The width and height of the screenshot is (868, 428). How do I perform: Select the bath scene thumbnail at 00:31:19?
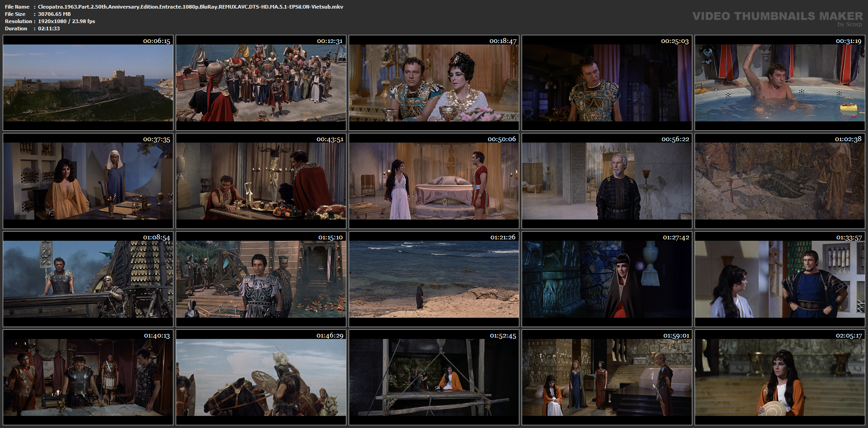[780, 83]
